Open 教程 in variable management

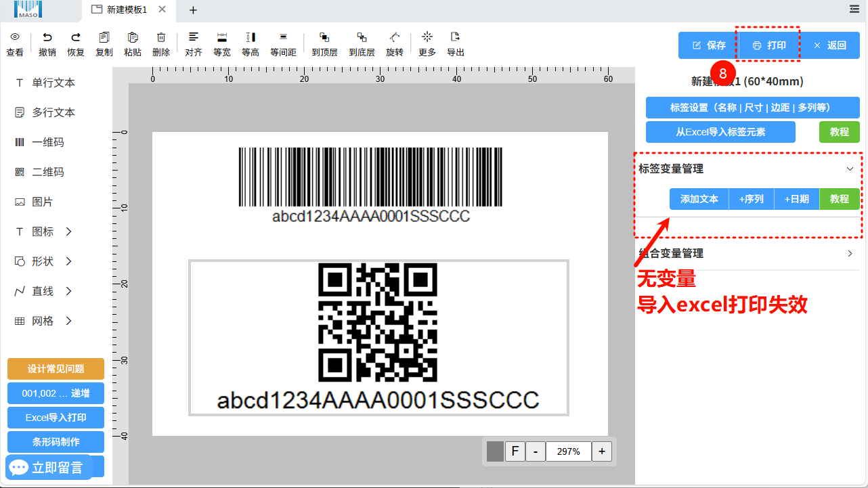click(840, 199)
